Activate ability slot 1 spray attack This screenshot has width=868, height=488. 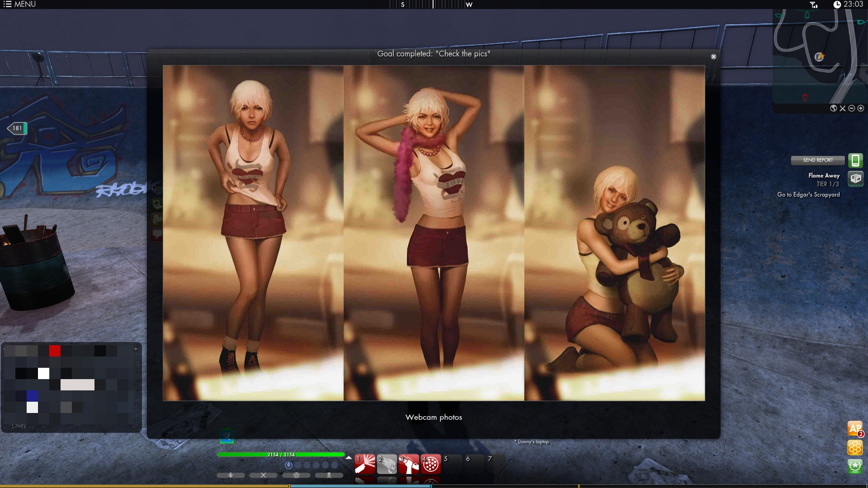[365, 464]
